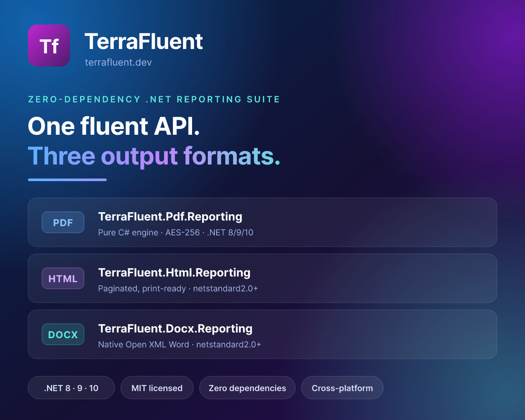Click 'Zero-dependency .NET reporting suite' tagline
525x420 pixels.
click(x=154, y=99)
